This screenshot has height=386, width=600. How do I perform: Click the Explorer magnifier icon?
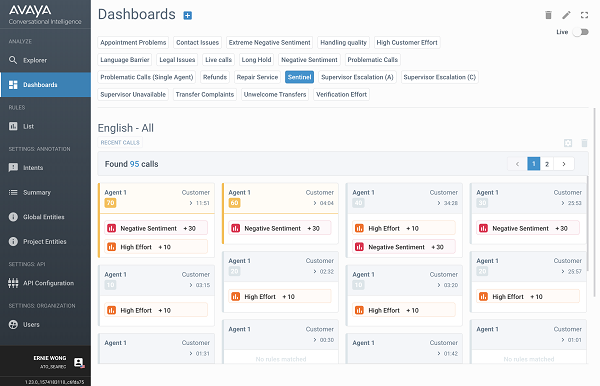13,60
